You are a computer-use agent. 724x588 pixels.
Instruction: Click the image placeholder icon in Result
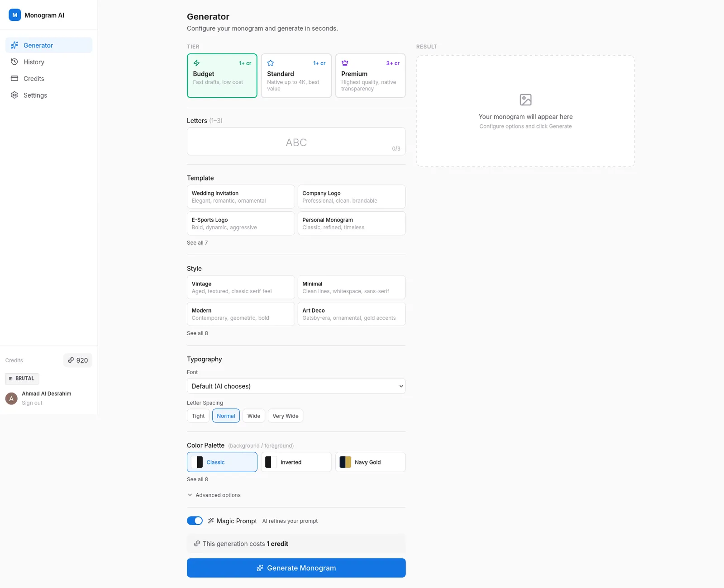tap(525, 100)
